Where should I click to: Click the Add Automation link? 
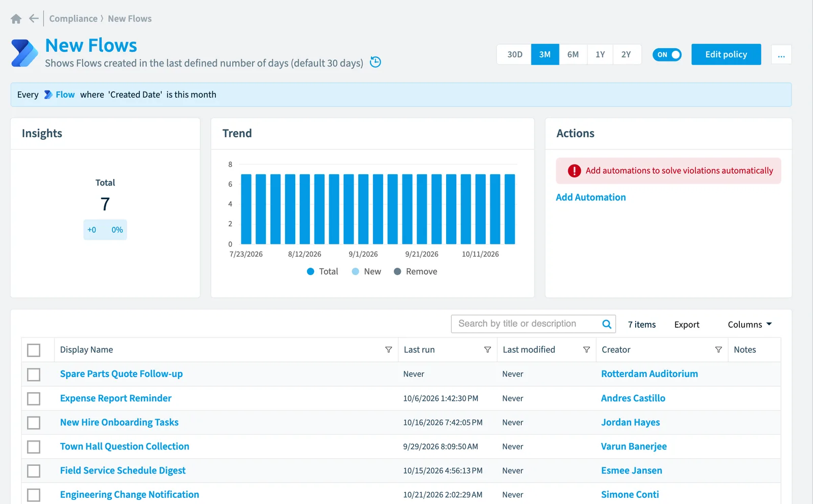pos(591,197)
